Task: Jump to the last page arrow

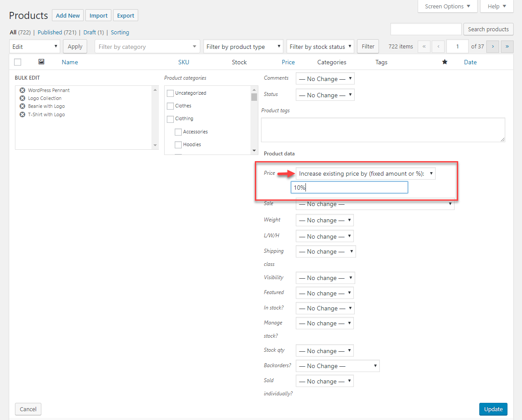Action: [x=507, y=46]
